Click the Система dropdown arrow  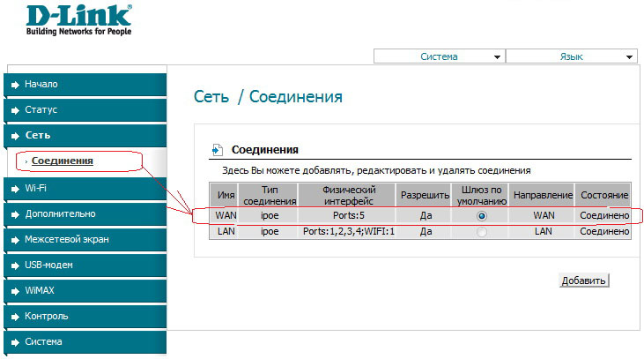497,57
